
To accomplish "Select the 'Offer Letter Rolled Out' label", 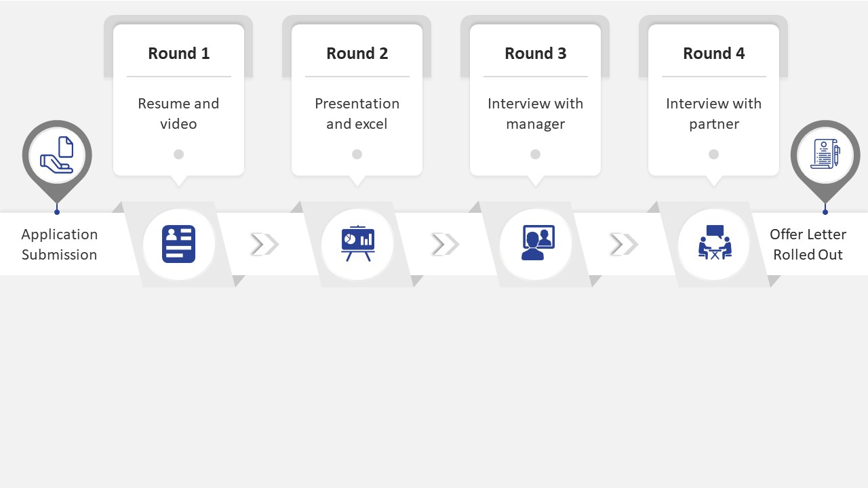I will coord(808,244).
